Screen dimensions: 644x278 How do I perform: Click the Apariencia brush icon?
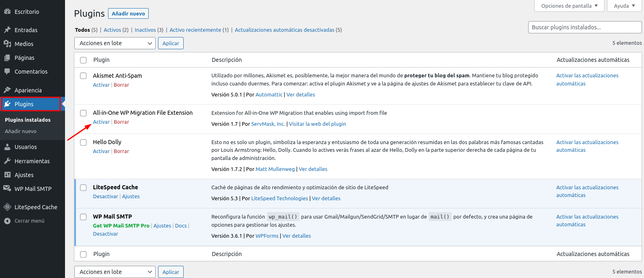coord(7,90)
